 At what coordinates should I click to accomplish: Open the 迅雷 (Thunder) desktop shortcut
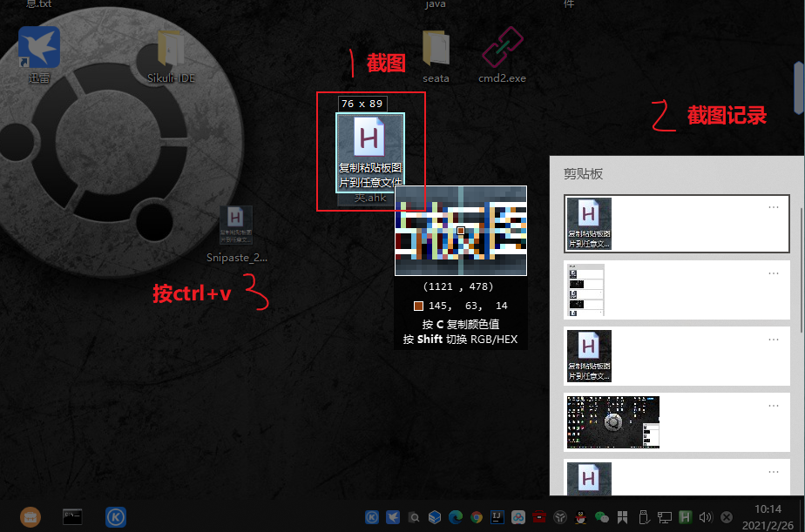[x=38, y=48]
